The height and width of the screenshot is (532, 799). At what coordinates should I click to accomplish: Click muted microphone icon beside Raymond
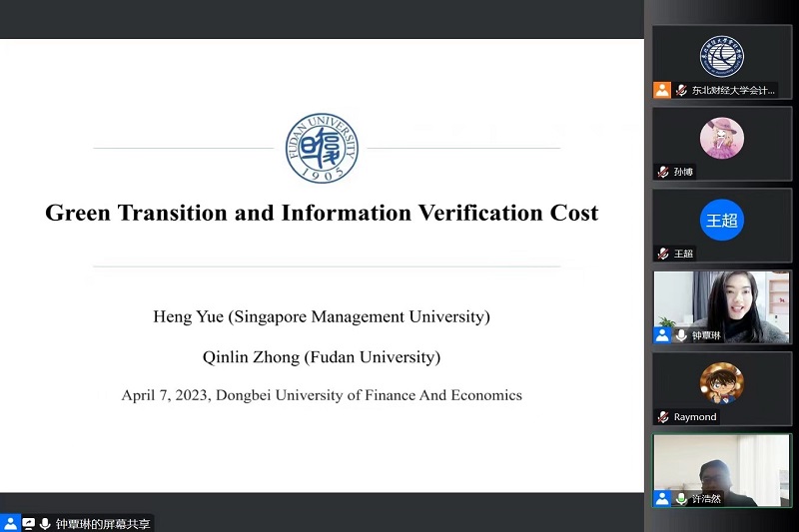663,416
